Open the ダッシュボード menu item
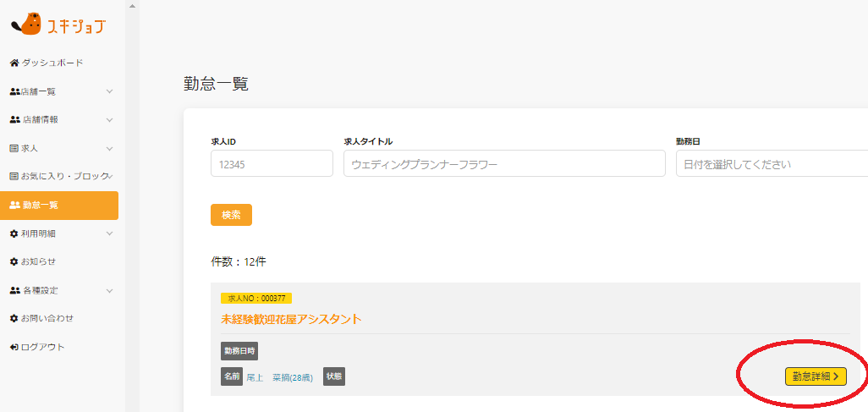868x412 pixels. click(x=52, y=63)
